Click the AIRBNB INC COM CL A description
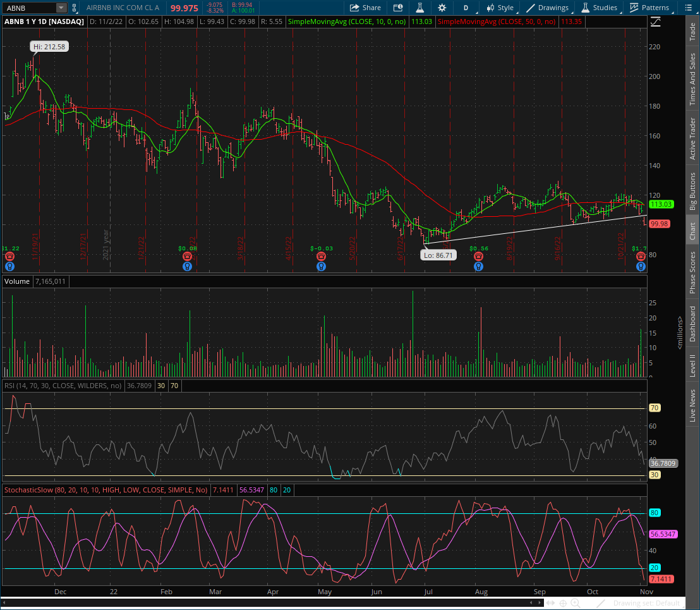 click(123, 8)
